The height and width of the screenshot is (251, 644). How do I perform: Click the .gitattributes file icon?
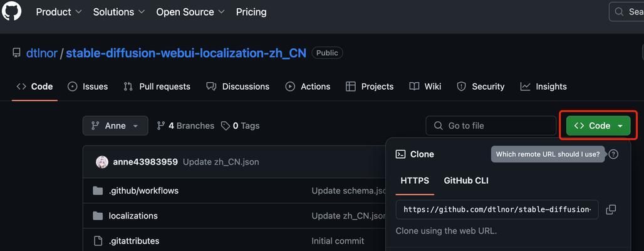click(x=97, y=241)
